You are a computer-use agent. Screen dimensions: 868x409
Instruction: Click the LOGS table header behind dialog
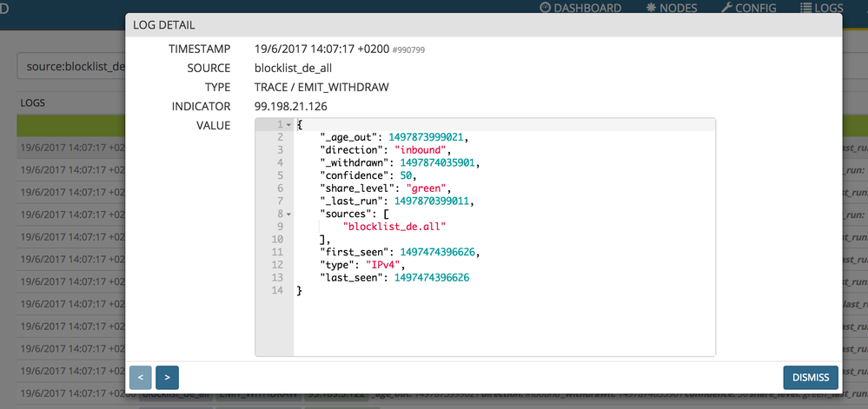(x=33, y=103)
